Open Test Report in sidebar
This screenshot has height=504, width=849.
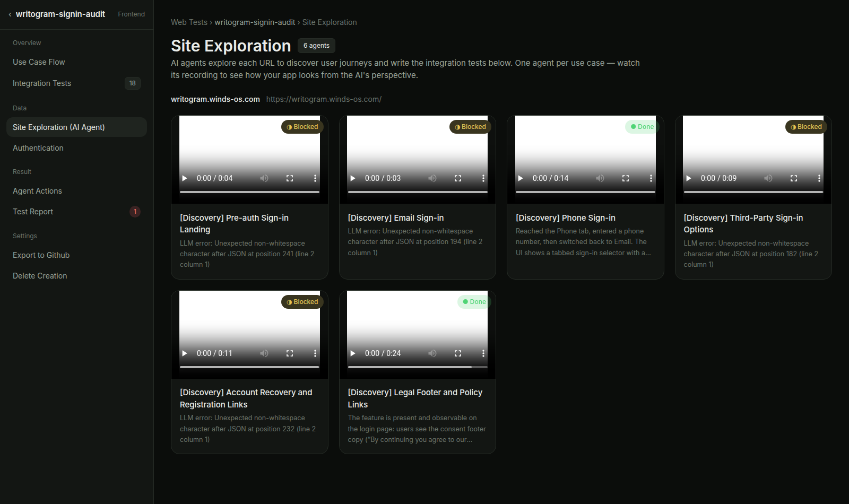point(76,212)
